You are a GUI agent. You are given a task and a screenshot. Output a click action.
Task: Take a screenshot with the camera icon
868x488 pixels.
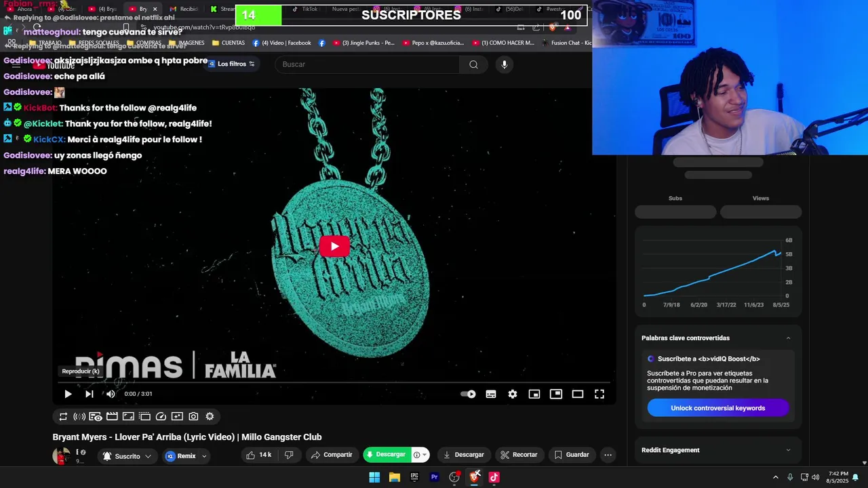[193, 416]
